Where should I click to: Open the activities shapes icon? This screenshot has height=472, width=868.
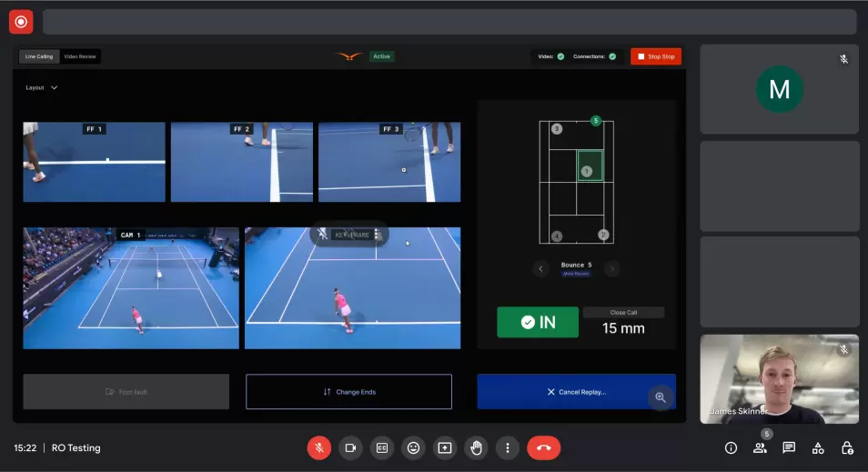coord(818,448)
